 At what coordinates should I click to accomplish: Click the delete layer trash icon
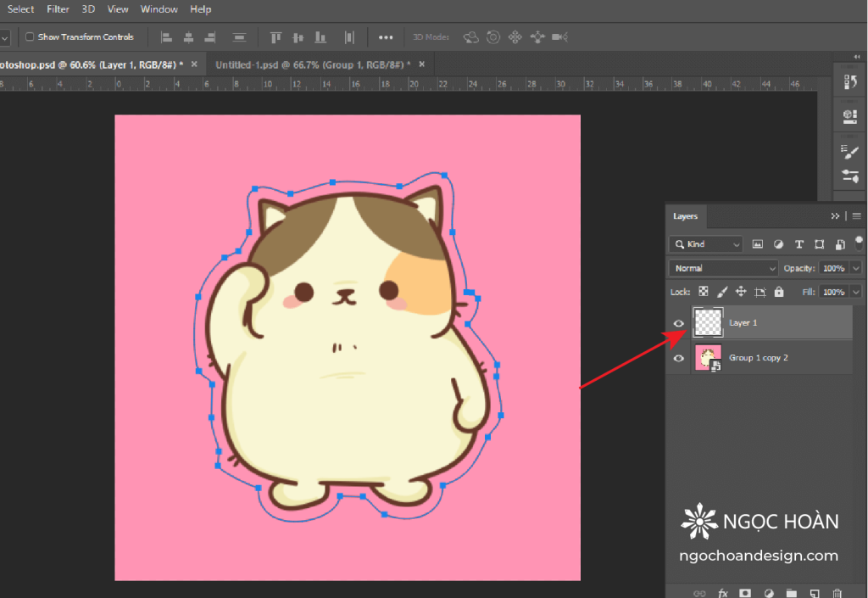pyautogui.click(x=837, y=594)
